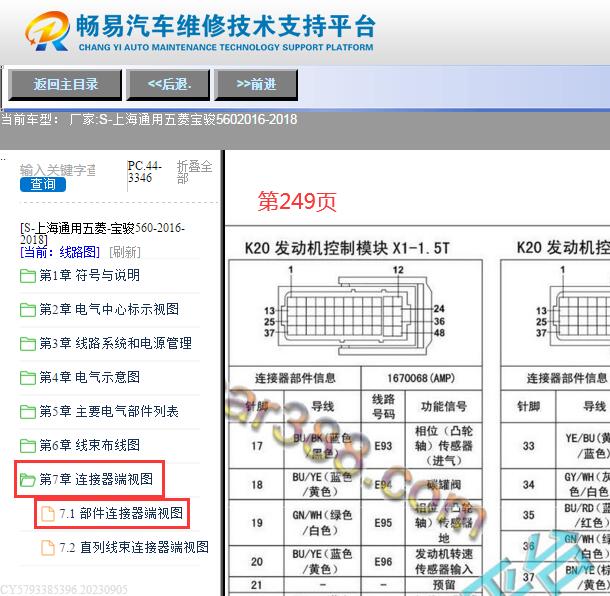Click the [刷新] refresh link
Viewport: 610px width, 596px height.
(x=125, y=252)
